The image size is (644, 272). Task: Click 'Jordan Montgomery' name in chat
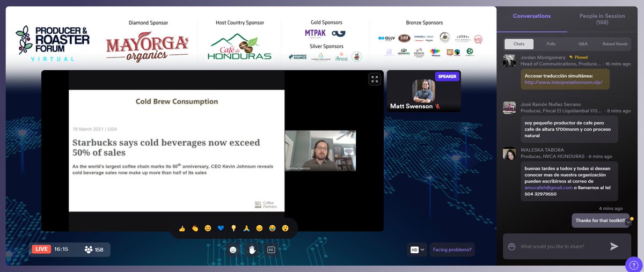pos(543,57)
